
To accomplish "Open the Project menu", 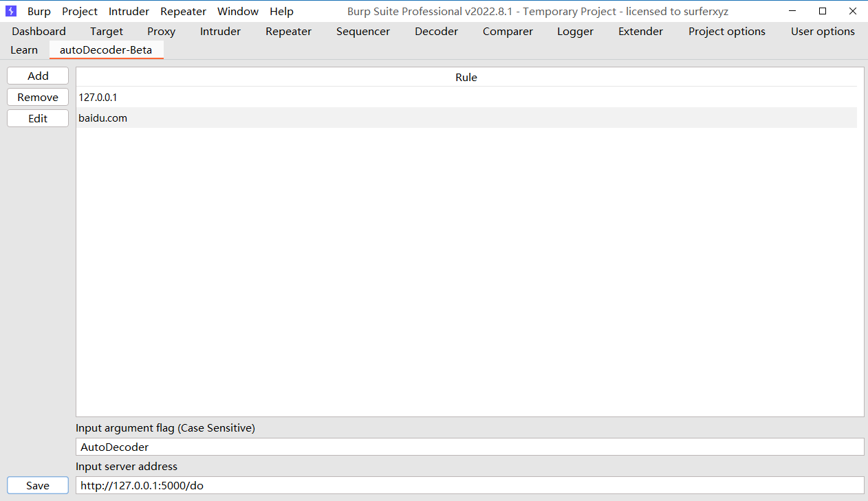I will [80, 11].
